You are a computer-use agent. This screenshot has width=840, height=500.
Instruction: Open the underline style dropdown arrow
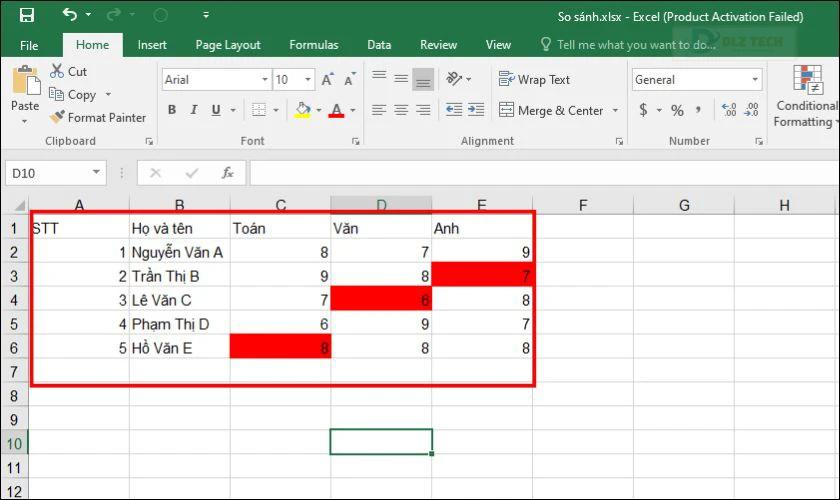point(233,110)
